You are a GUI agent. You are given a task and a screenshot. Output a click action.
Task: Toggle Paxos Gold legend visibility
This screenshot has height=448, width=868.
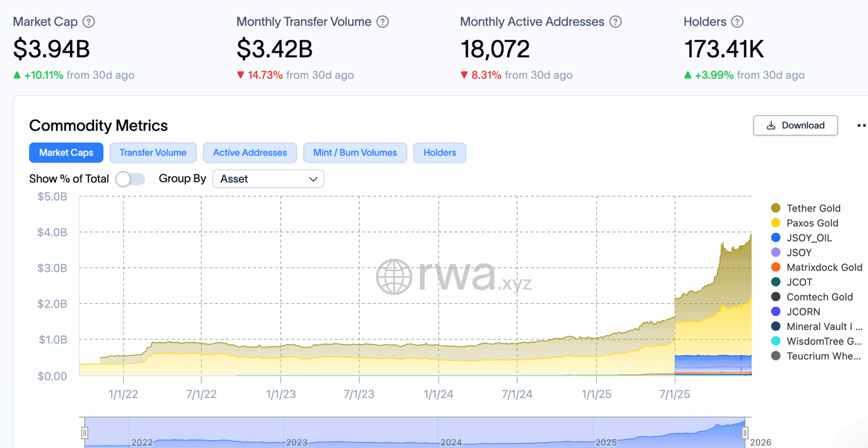[x=812, y=223]
